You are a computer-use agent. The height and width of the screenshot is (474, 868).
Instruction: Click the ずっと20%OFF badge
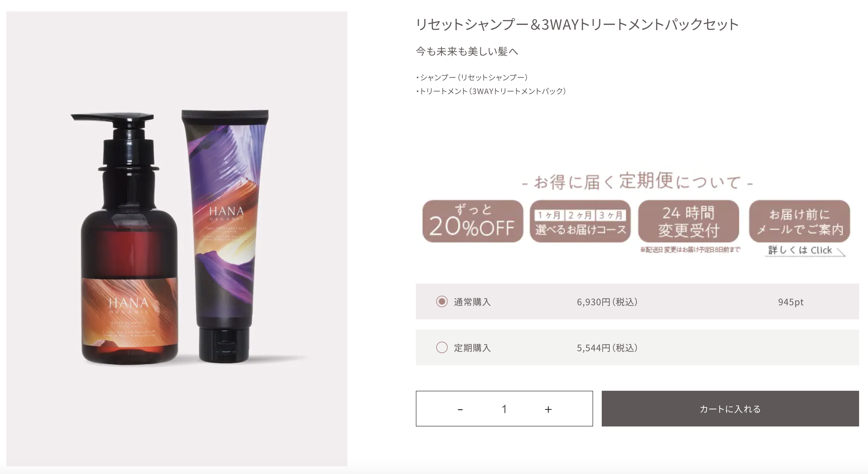tap(473, 221)
